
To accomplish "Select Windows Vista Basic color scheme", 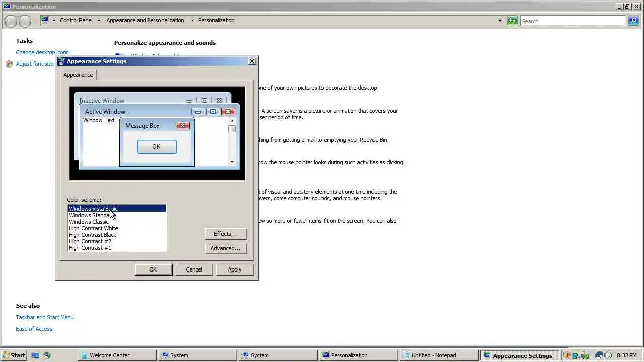I will (x=117, y=209).
